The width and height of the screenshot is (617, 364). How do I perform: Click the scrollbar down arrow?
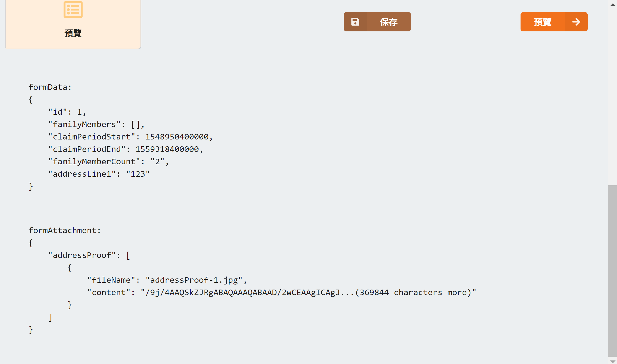click(x=613, y=361)
